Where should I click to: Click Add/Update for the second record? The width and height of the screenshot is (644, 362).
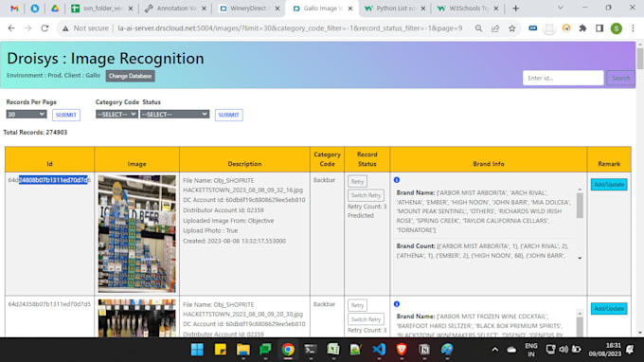(609, 309)
